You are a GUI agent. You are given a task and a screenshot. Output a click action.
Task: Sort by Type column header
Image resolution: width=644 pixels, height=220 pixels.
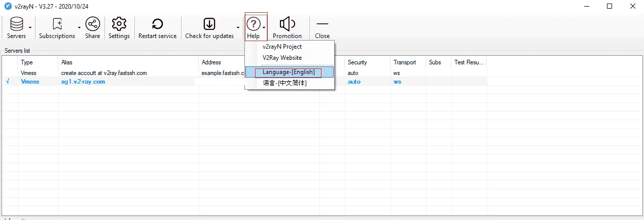click(x=38, y=62)
